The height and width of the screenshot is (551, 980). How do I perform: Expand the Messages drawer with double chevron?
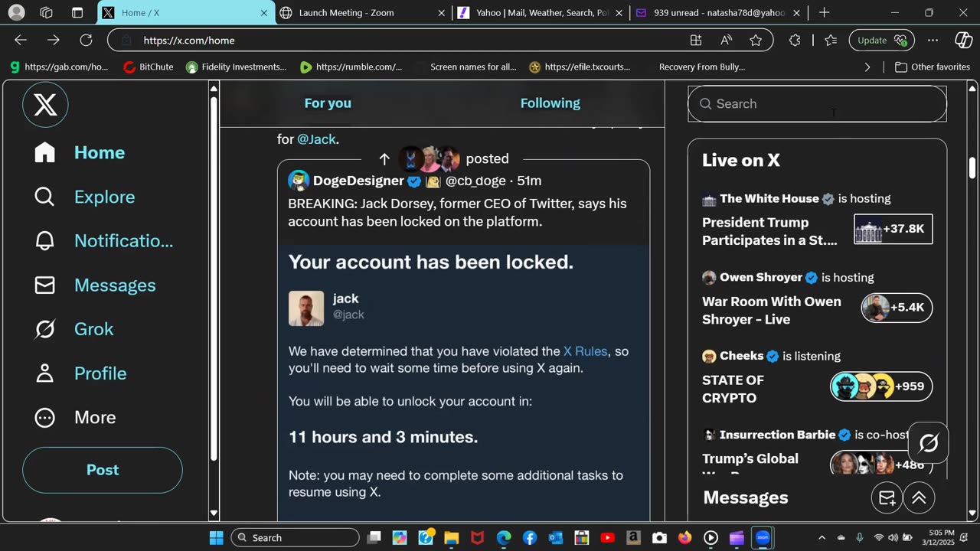tap(919, 498)
